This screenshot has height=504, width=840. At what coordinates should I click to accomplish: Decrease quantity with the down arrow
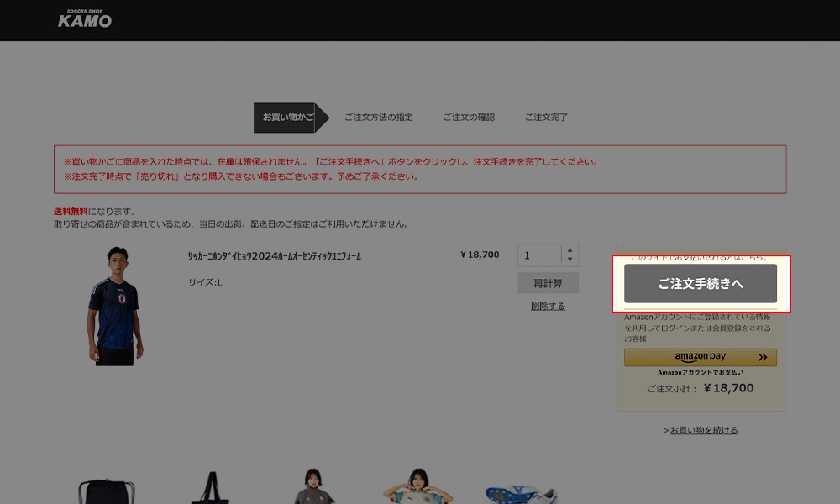pyautogui.click(x=570, y=260)
